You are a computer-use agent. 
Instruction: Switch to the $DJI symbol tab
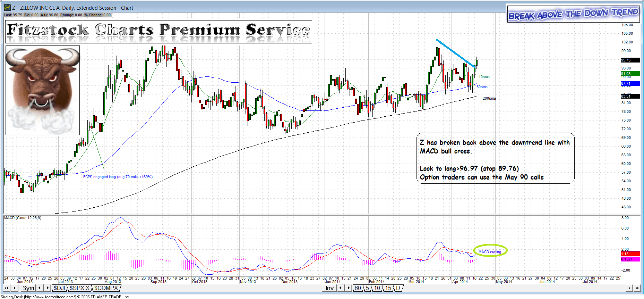pyautogui.click(x=59, y=288)
